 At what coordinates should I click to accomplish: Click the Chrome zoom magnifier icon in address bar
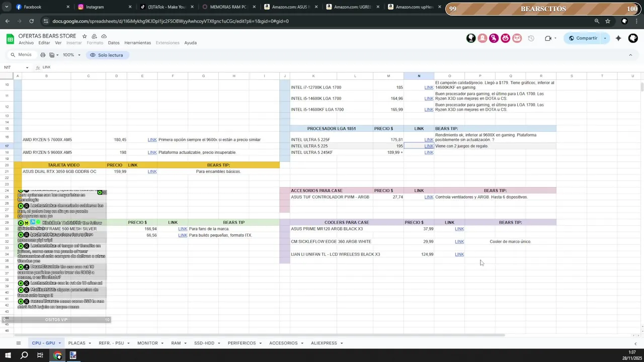(597, 21)
